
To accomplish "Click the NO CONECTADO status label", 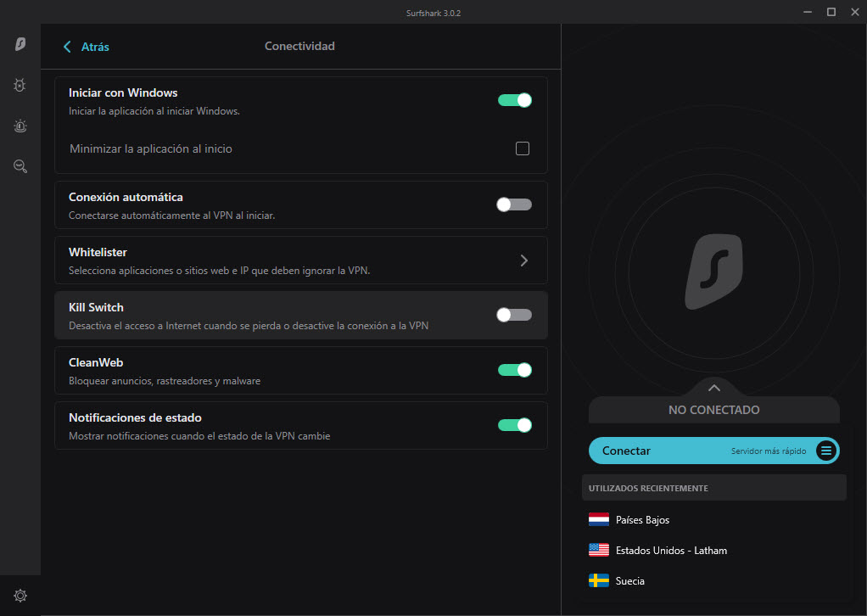I will (x=713, y=410).
